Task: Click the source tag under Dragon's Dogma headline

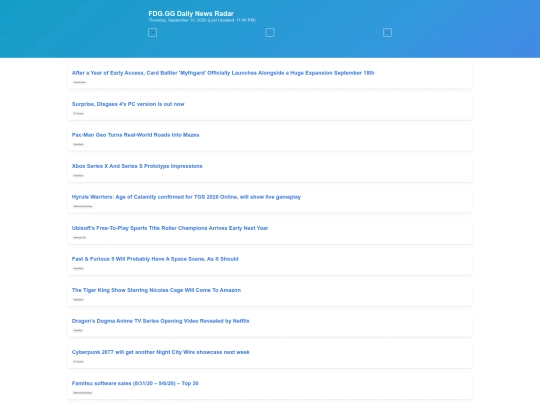Action: (x=78, y=330)
